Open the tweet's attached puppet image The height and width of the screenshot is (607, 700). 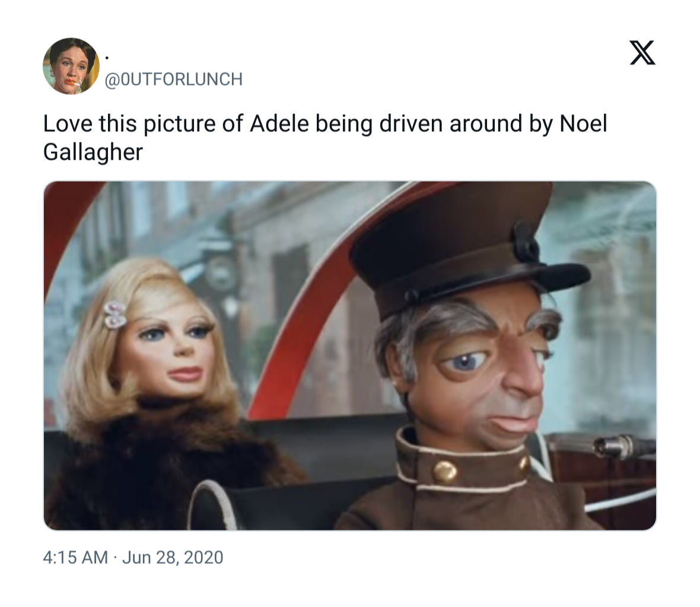[x=350, y=355]
